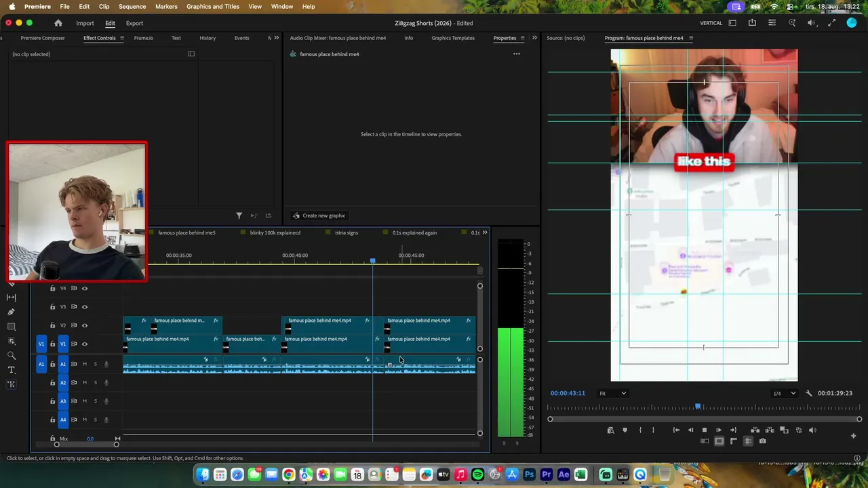Open Properties panel menu

(522, 38)
